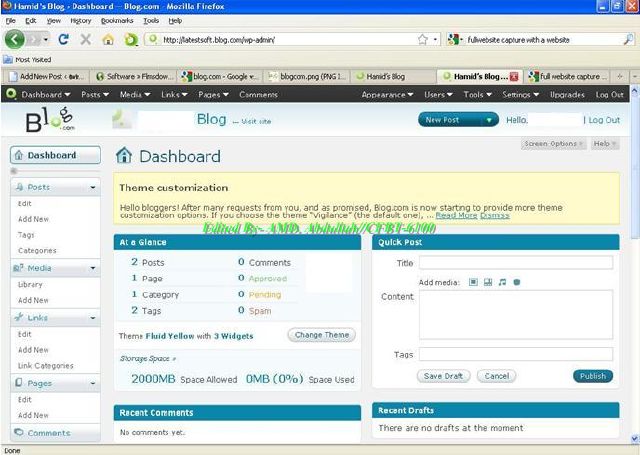Click into the Quick Post Content area
640x455 pixels.
(x=516, y=314)
